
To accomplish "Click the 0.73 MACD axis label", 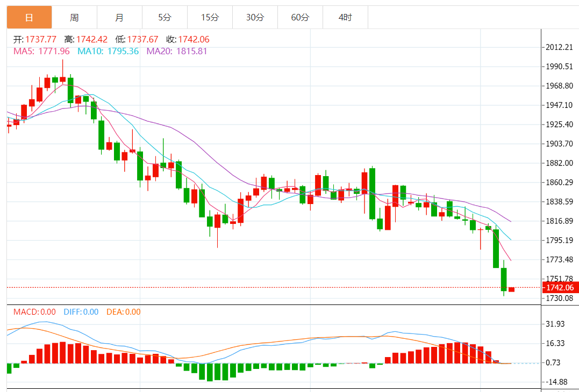I will [553, 362].
